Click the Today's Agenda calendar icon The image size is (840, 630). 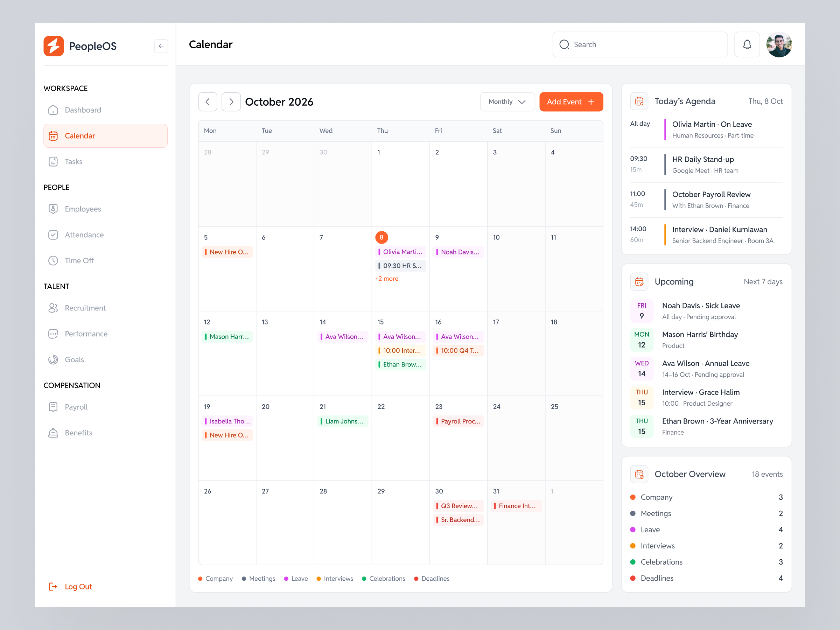pos(639,101)
